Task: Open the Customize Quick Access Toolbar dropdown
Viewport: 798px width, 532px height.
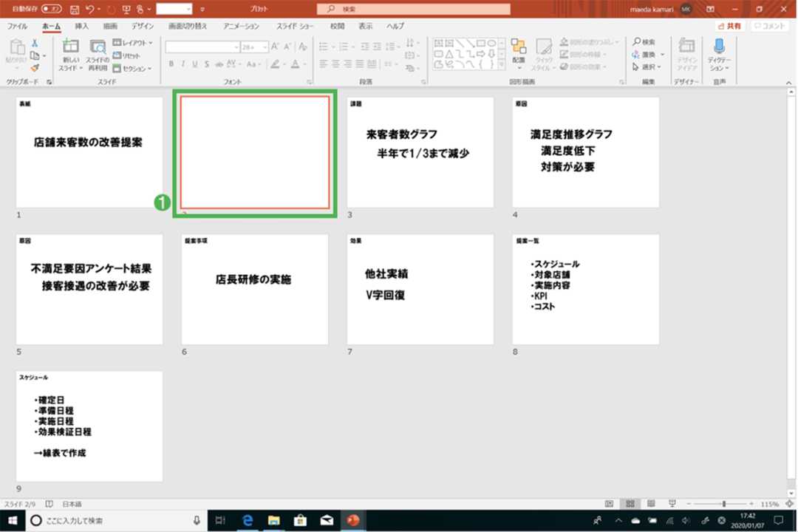Action: 202,9
